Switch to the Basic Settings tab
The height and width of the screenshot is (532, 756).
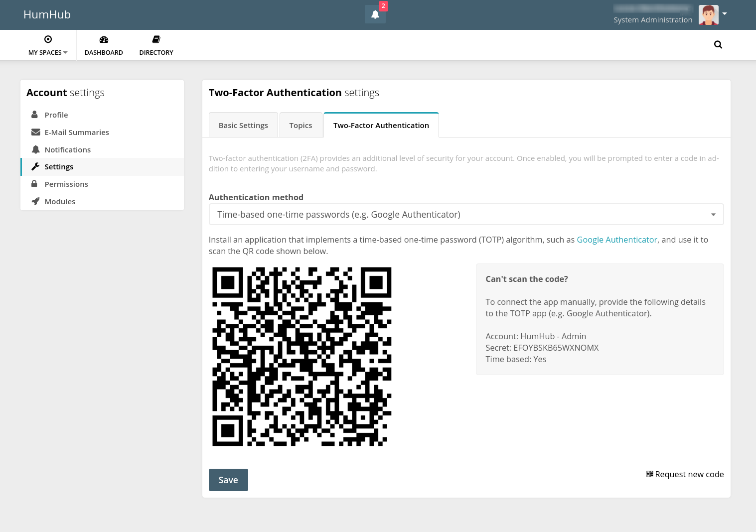click(x=243, y=125)
